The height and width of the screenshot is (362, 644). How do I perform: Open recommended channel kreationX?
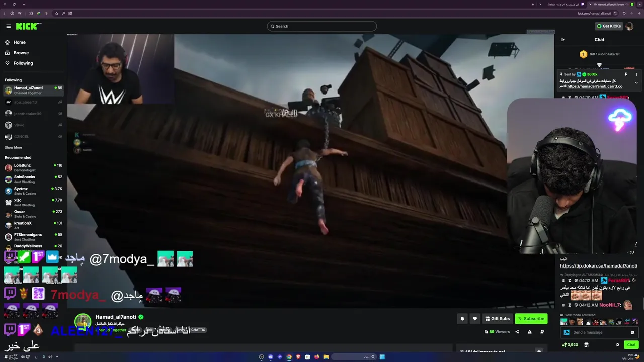(33, 226)
